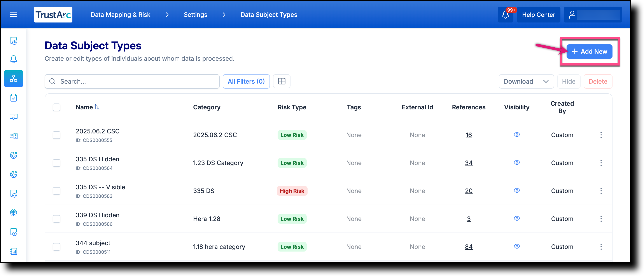Open the document with alert icon in sidebar

tap(14, 232)
